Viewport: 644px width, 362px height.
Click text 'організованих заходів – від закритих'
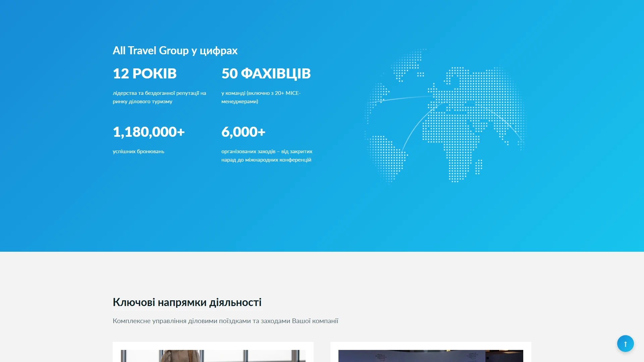tap(267, 152)
